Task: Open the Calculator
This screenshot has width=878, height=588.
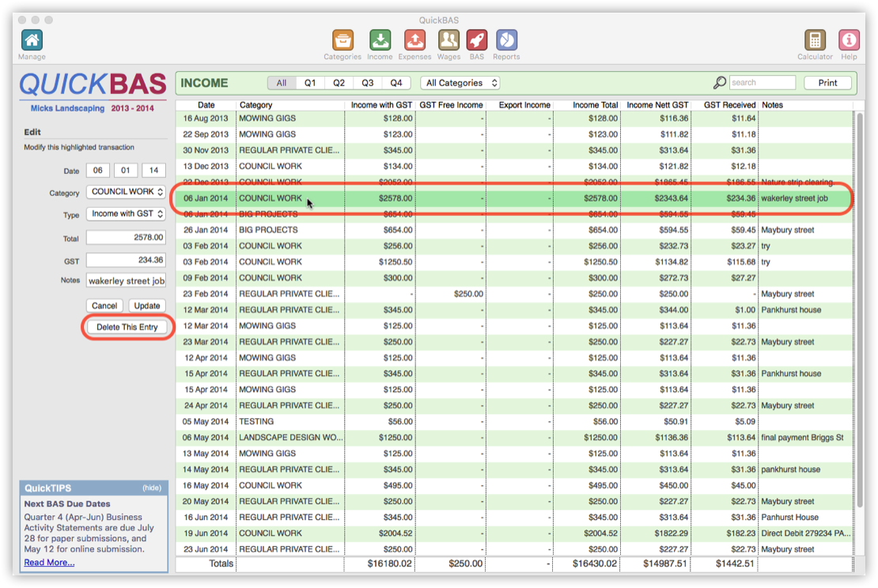Action: (816, 40)
